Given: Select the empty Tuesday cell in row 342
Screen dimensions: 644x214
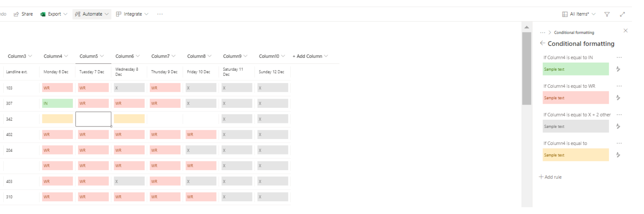Looking at the screenshot, I should click(93, 119).
